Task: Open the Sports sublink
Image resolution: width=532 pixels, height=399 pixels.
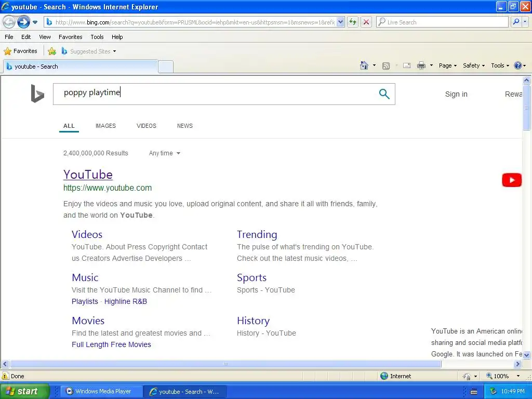Action: tap(251, 277)
